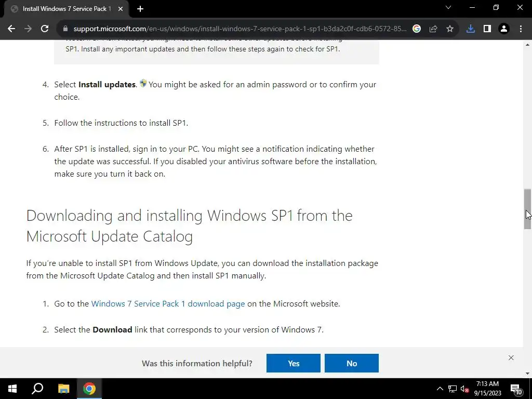This screenshot has width=532, height=399.
Task: Open the tab search dropdown chevron
Action: pos(448,7)
